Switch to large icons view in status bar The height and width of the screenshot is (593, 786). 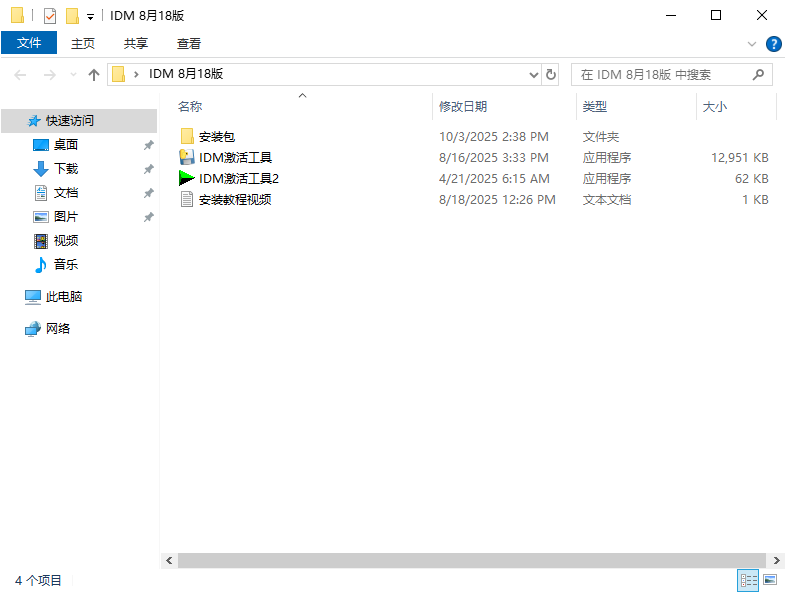click(770, 580)
